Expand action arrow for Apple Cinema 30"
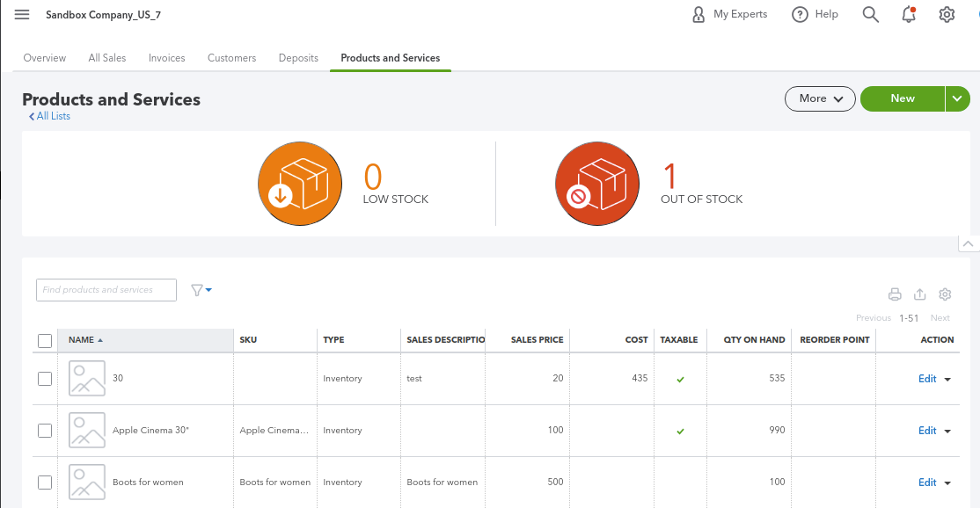Viewport: 980px width, 508px height. 947,432
